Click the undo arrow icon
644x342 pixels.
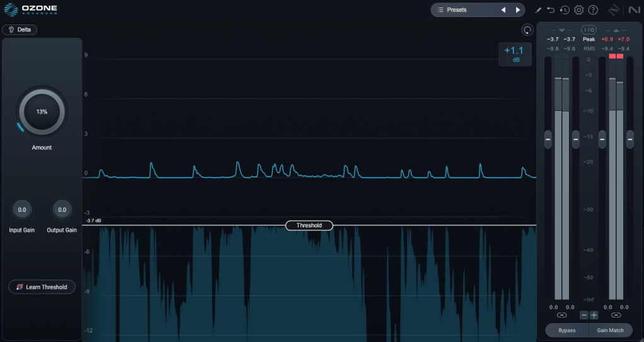coord(551,10)
